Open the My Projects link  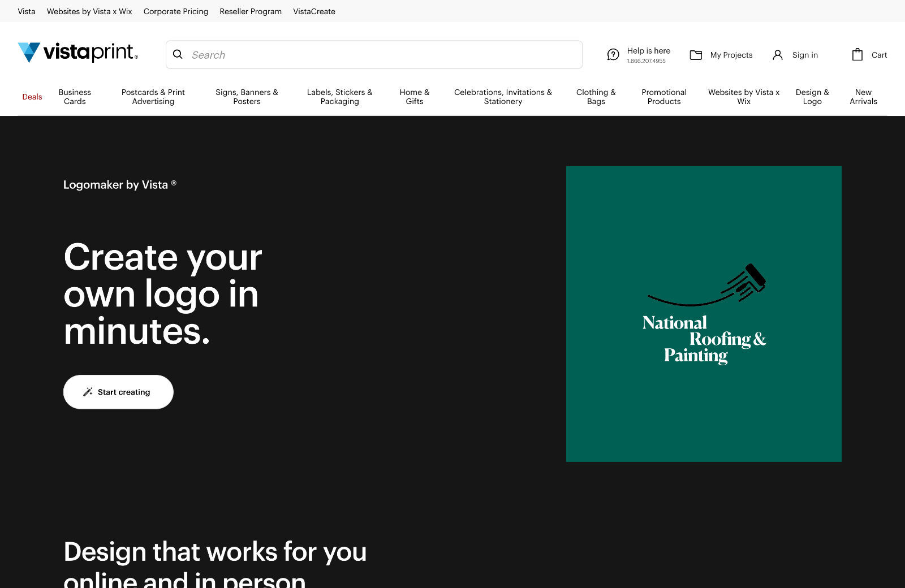click(731, 55)
